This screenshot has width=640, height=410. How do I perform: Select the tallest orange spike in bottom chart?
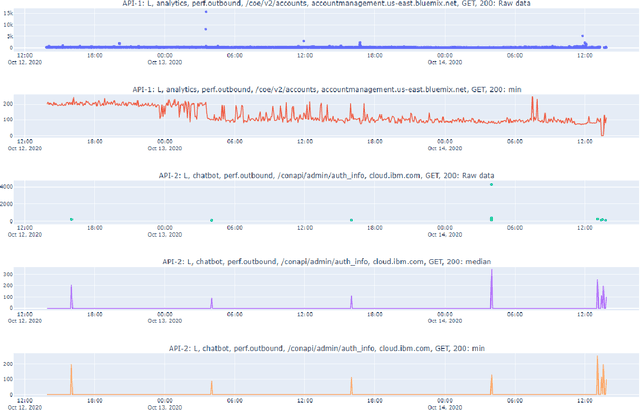[x=597, y=357]
